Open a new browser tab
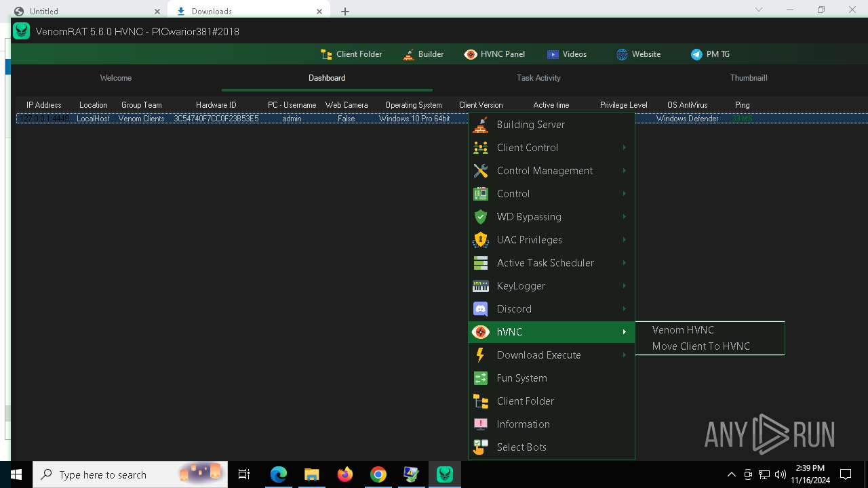868x488 pixels. 345,11
